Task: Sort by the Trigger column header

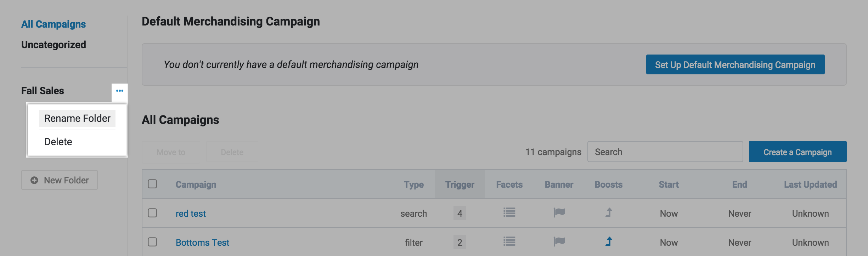Action: [x=460, y=184]
